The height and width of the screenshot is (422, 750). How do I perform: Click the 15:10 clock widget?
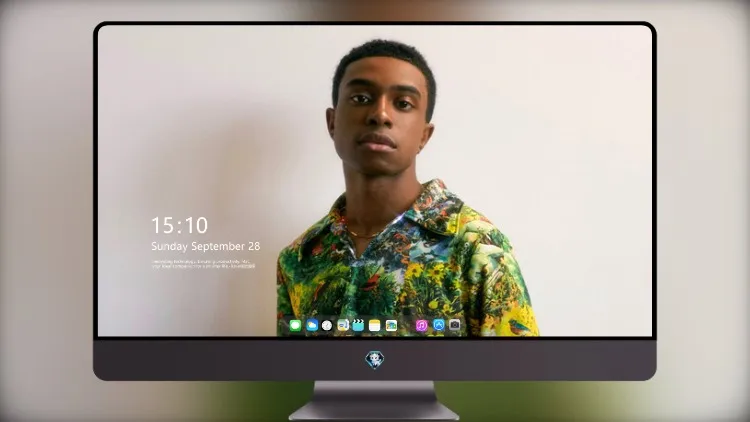click(x=180, y=225)
